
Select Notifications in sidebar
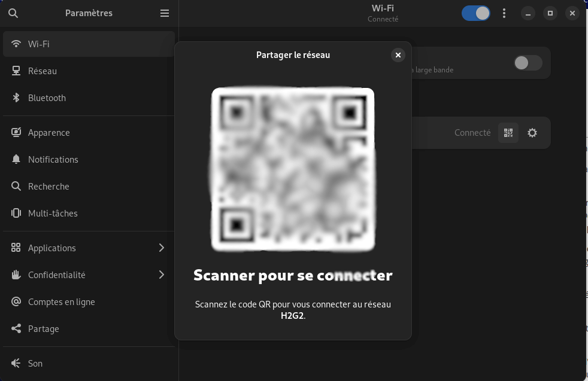click(x=89, y=160)
